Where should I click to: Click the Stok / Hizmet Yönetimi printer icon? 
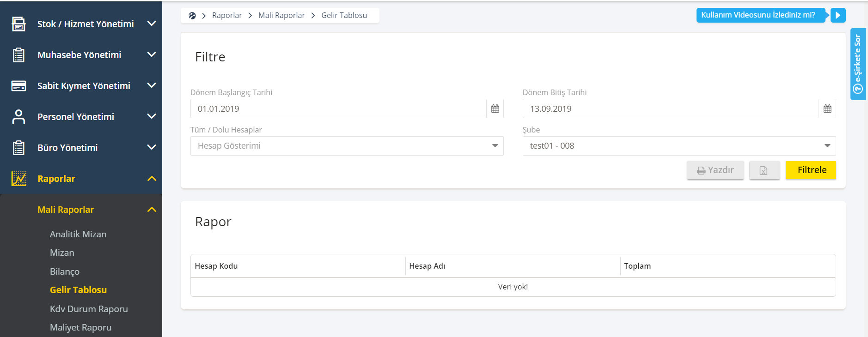18,24
